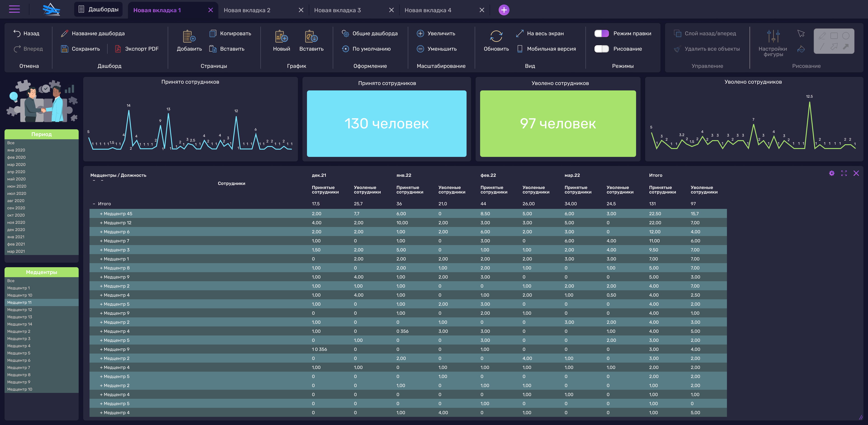This screenshot has height=425, width=868.
Task: Open the Новая вкладка 4 tab
Action: pyautogui.click(x=428, y=10)
